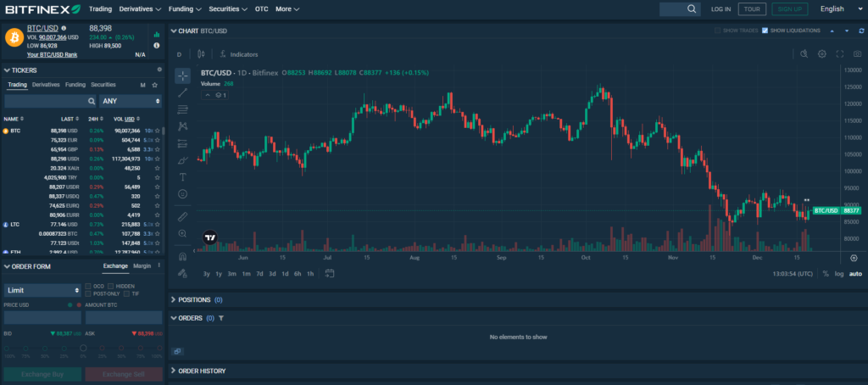This screenshot has width=868, height=385.
Task: Activate the chart zoom-in tool
Action: point(183,234)
